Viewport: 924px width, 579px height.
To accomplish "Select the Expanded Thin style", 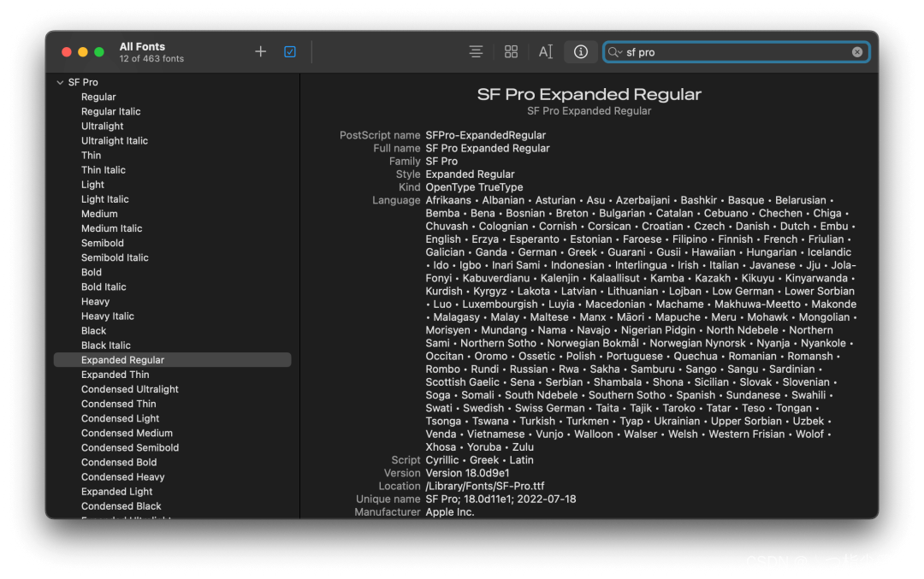I will (115, 375).
